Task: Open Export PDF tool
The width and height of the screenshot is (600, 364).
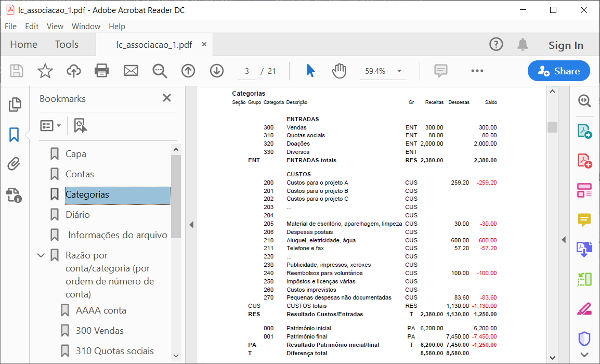Action: click(x=585, y=131)
